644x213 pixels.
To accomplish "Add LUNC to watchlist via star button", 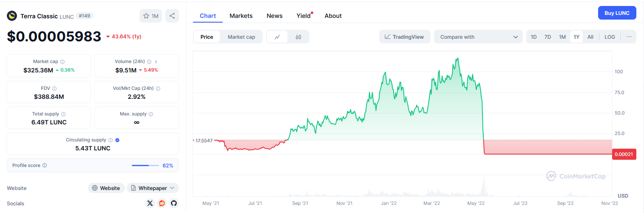I will pyautogui.click(x=150, y=16).
